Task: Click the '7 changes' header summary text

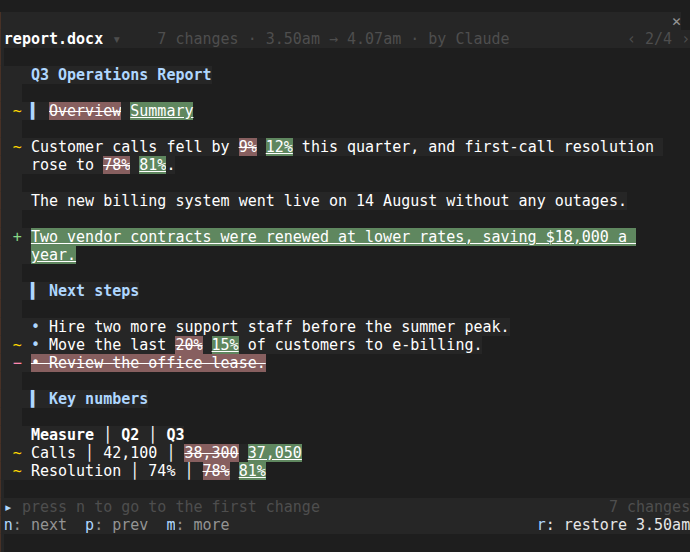Action: (198, 39)
